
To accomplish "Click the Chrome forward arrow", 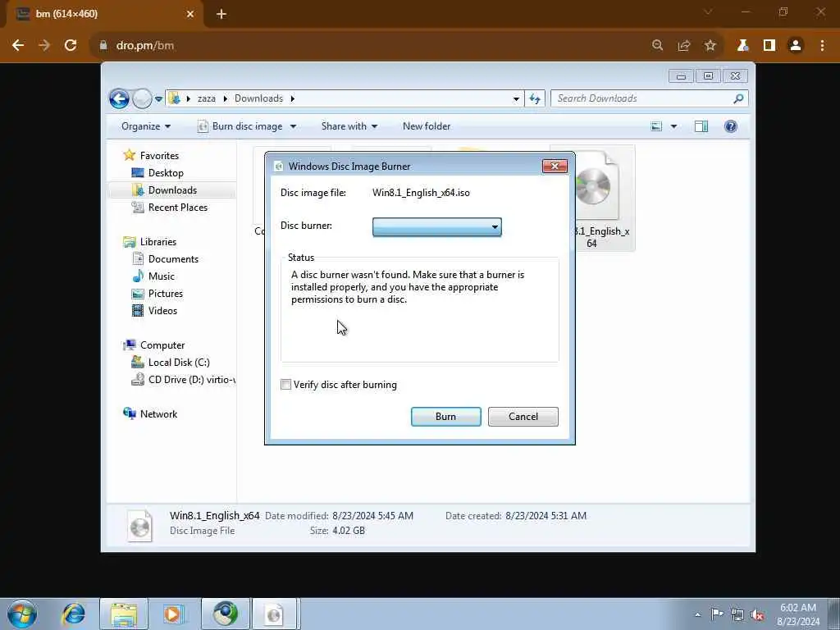I will pyautogui.click(x=44, y=46).
